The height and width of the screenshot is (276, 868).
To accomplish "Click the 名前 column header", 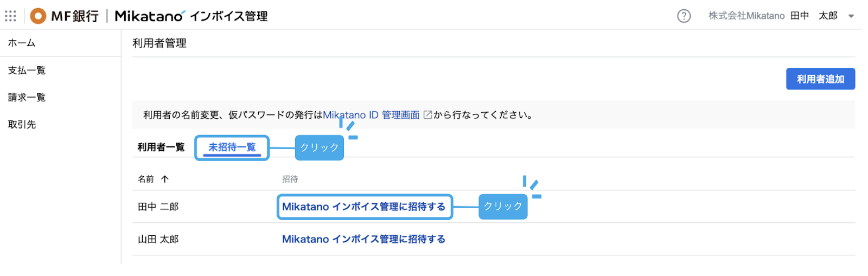I will pos(146,179).
